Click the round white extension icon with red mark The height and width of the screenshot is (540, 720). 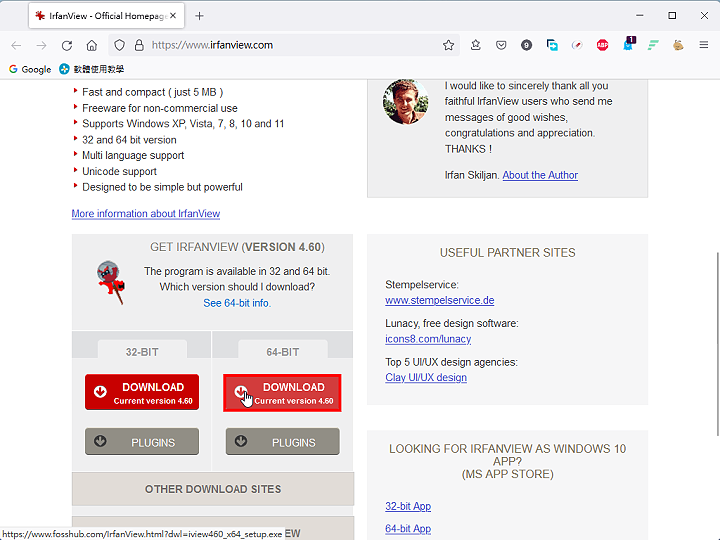coord(577,45)
